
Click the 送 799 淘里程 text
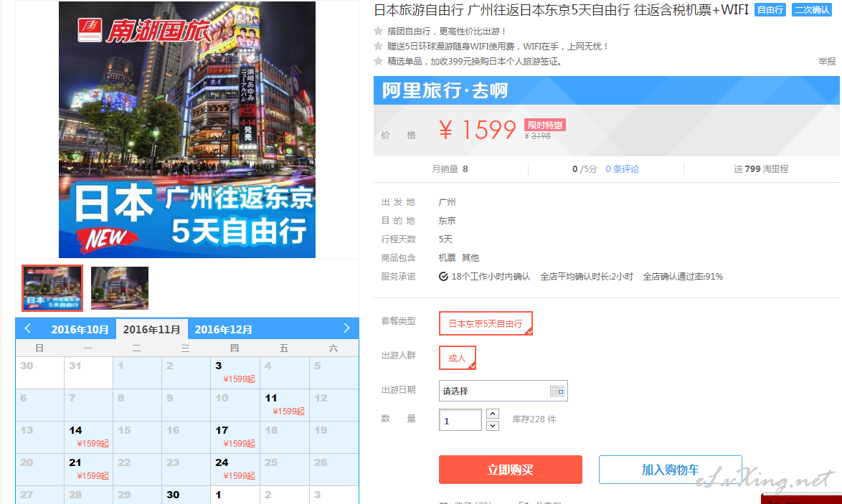click(761, 169)
